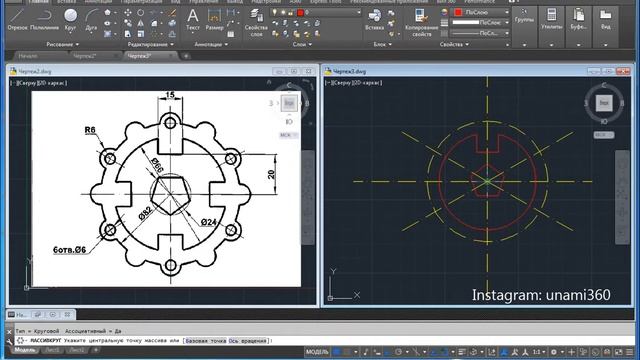Screen dimensions: 640x360
Task: Click the red layer color swatch
Action: [301, 13]
